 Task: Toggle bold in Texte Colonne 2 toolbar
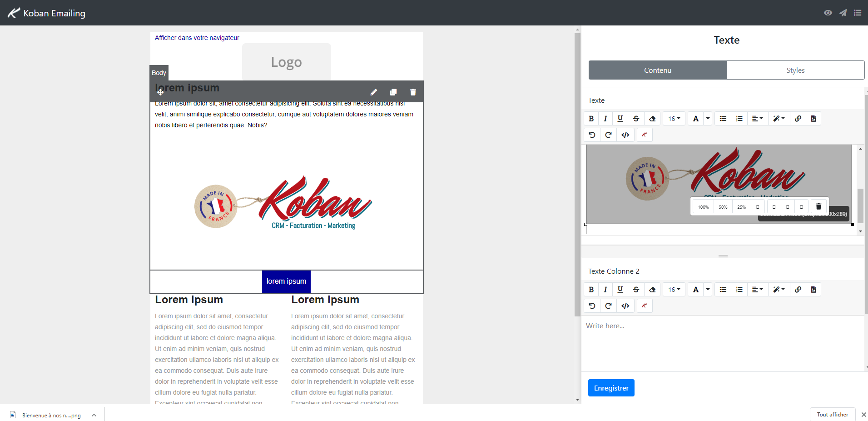(x=591, y=290)
